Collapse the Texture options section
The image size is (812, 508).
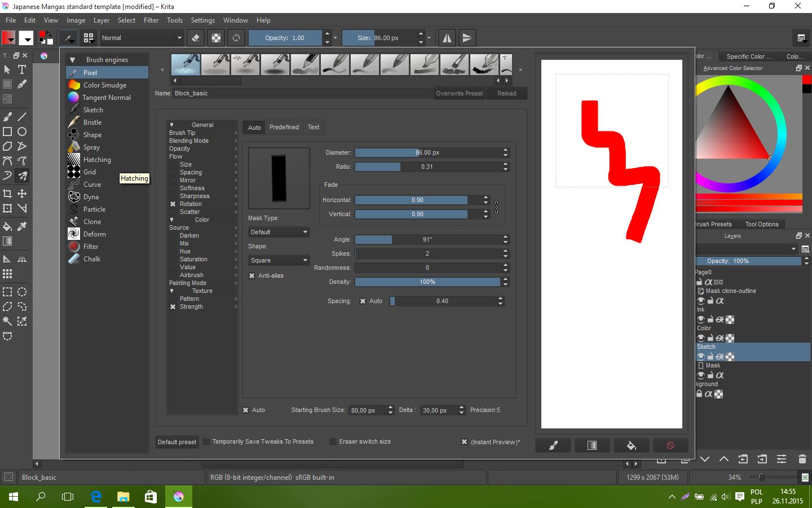(x=171, y=291)
